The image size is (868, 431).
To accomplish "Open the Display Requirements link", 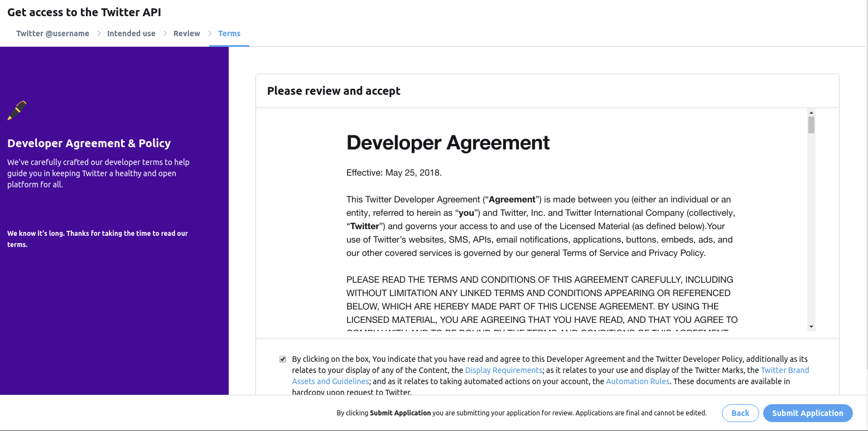I will (x=503, y=370).
